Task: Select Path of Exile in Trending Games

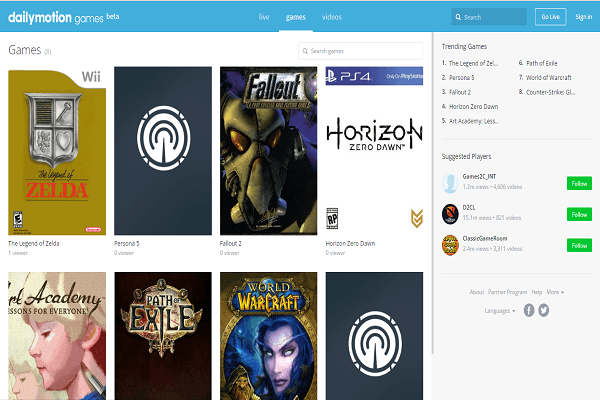Action: pos(541,63)
